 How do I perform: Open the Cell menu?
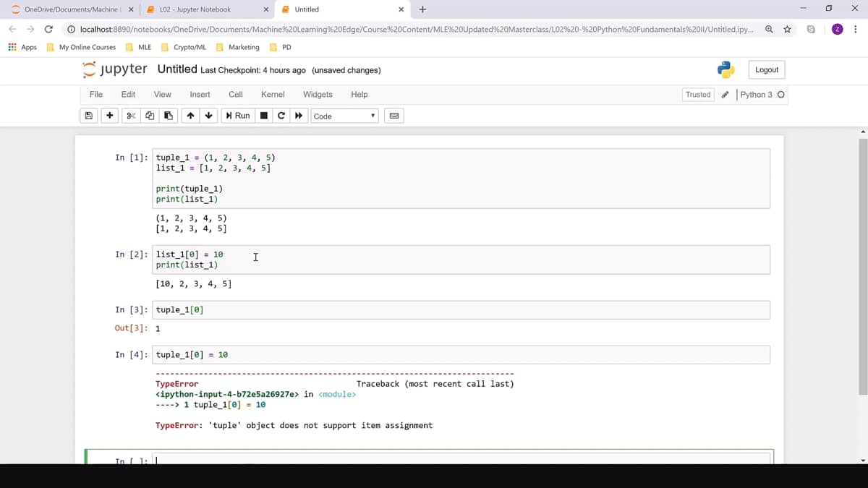coord(236,95)
